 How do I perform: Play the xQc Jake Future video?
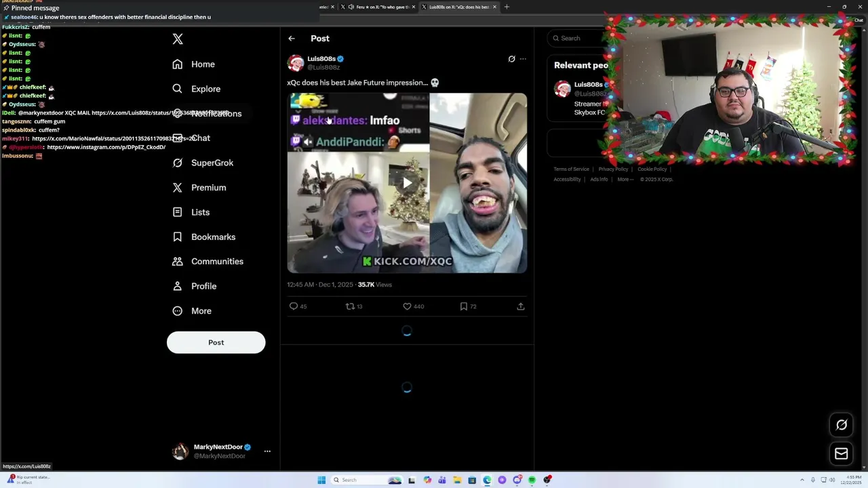point(407,183)
